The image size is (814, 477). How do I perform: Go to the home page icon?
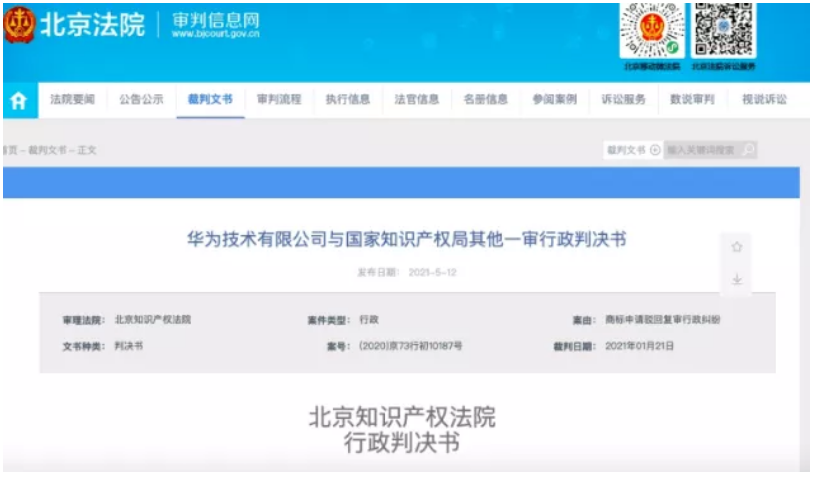click(19, 100)
